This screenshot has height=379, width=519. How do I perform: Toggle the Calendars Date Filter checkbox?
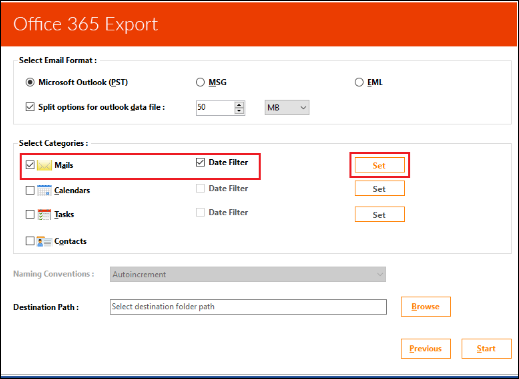(x=200, y=188)
